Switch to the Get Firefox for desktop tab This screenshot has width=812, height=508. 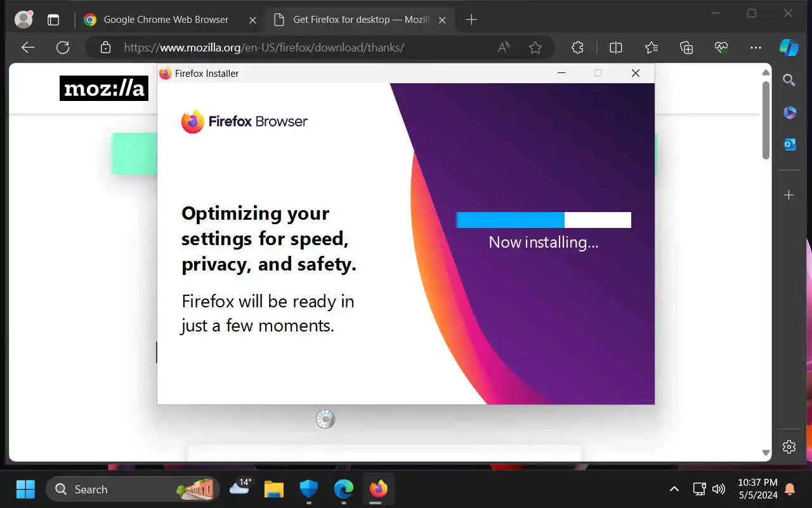pos(360,20)
